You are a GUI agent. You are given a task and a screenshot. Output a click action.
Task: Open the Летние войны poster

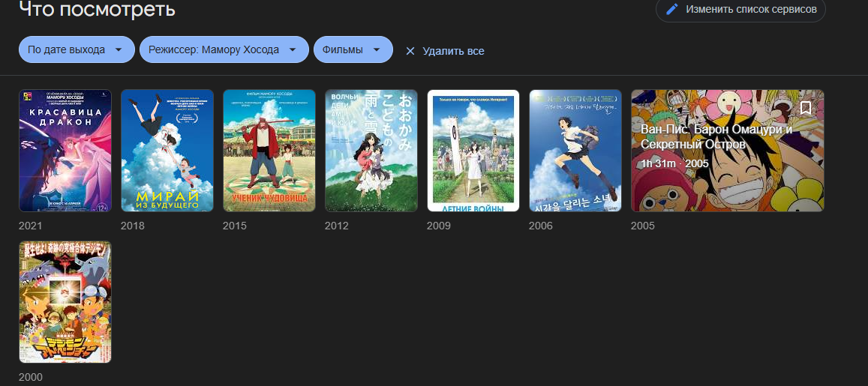[473, 151]
